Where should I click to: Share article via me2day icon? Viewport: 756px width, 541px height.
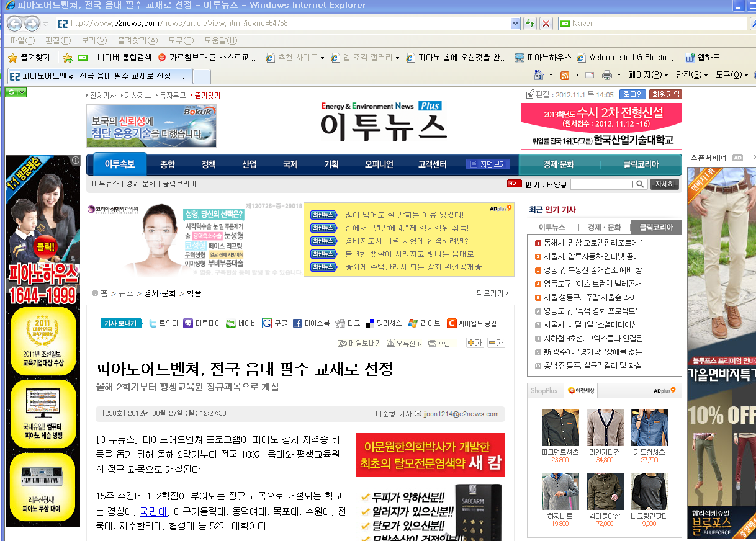pos(188,323)
